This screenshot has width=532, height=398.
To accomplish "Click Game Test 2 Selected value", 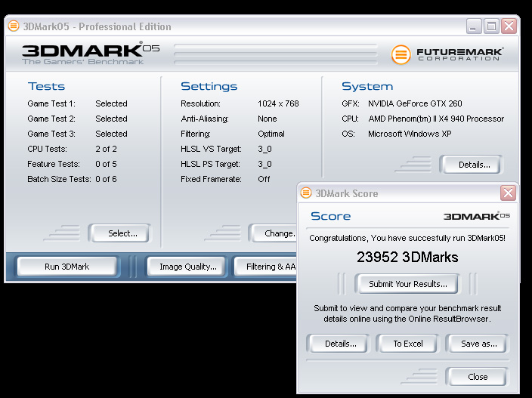I will [111, 119].
